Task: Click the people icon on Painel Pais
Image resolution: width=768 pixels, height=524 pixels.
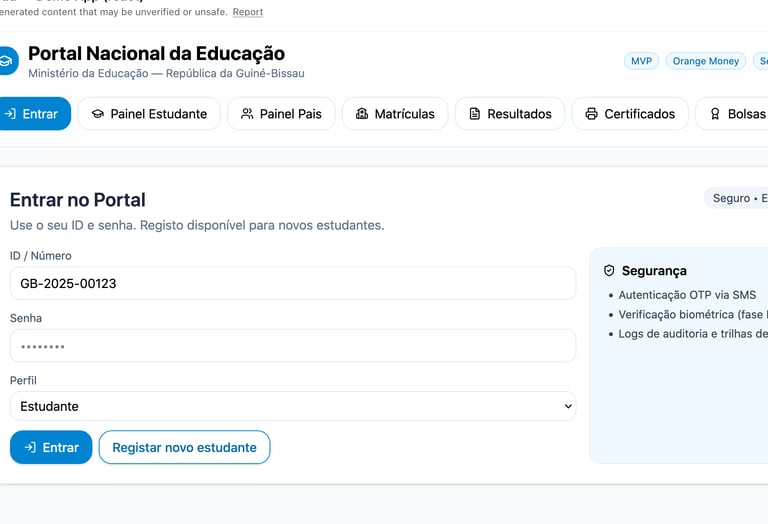Action: click(247, 114)
